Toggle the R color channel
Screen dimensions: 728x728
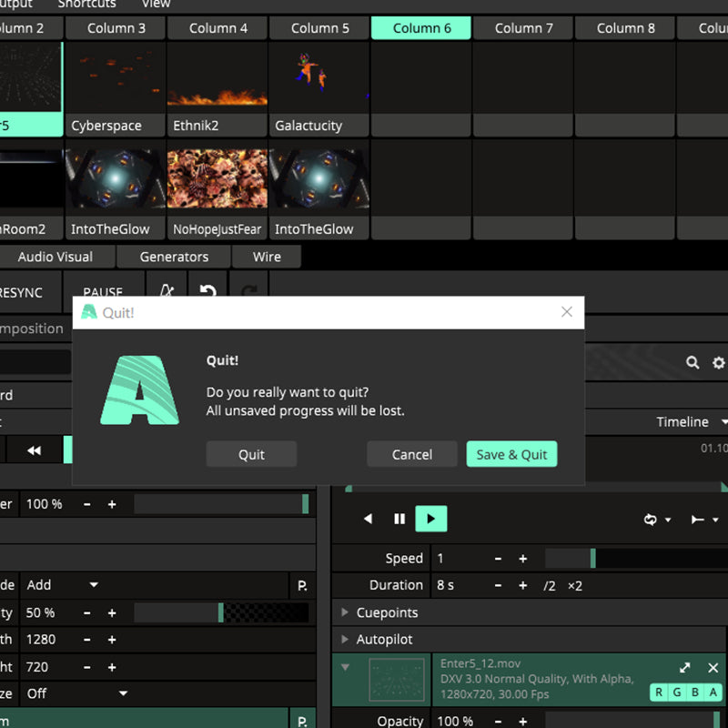click(659, 693)
